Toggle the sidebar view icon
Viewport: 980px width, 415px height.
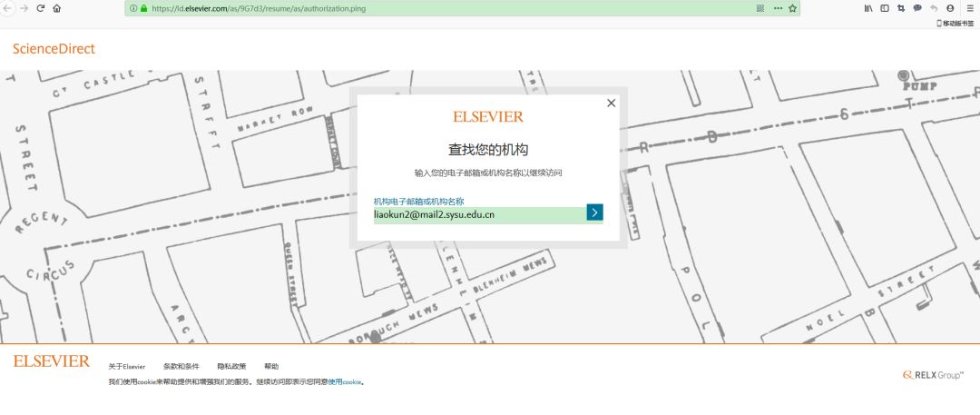885,8
